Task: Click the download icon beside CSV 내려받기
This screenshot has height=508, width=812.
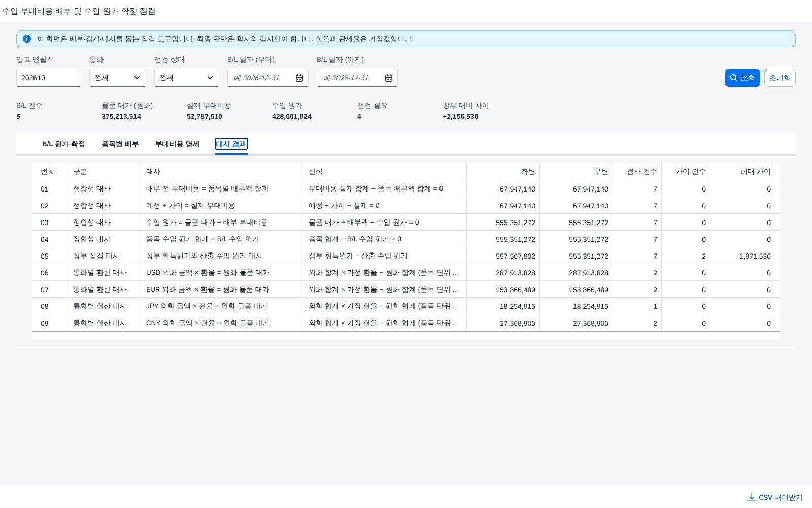Action: pos(752,497)
